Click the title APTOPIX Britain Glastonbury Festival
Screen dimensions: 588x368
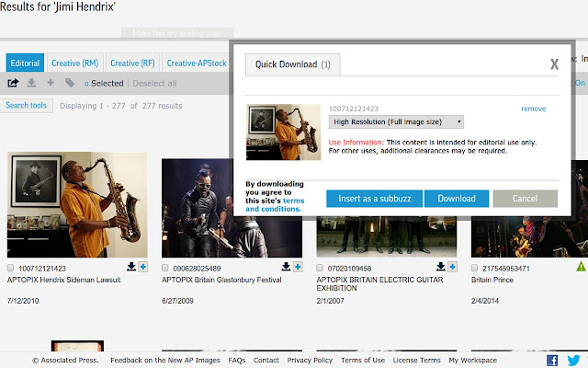(221, 280)
